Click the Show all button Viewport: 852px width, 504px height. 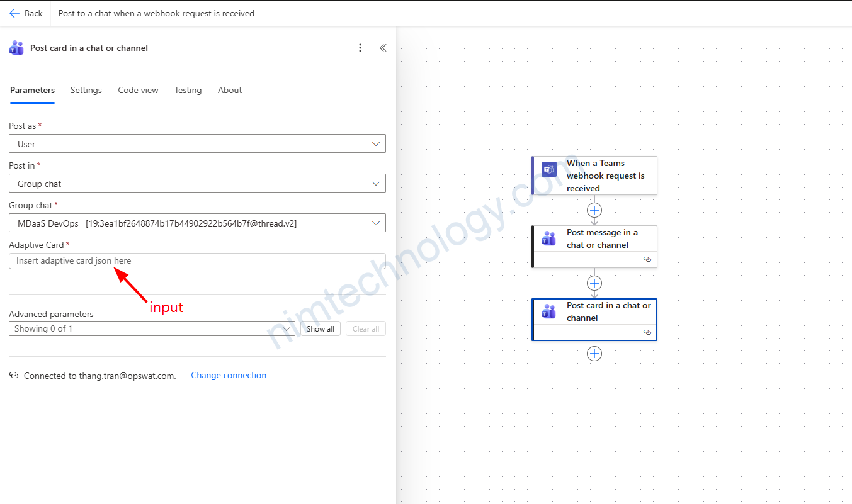coord(321,328)
